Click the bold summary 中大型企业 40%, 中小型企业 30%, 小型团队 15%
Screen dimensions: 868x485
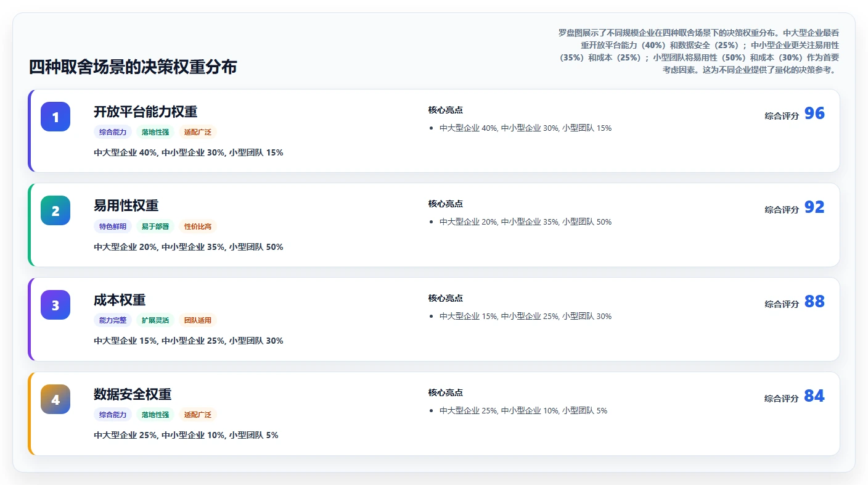point(189,152)
